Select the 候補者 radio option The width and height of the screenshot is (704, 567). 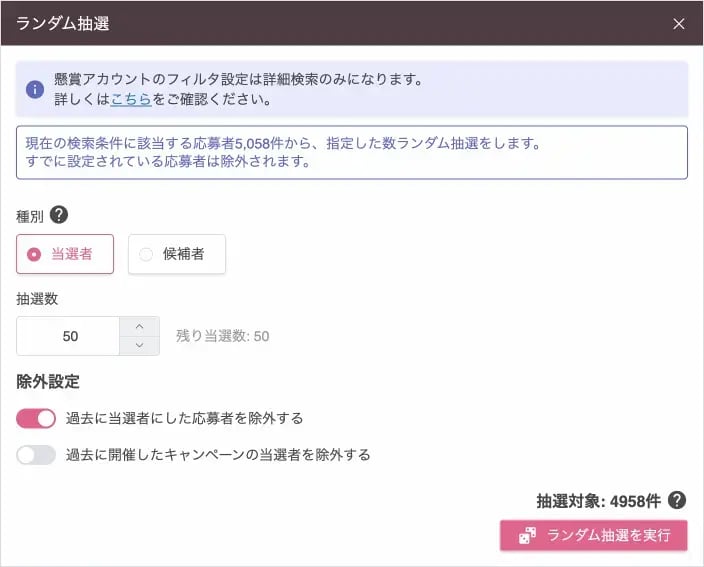point(176,254)
